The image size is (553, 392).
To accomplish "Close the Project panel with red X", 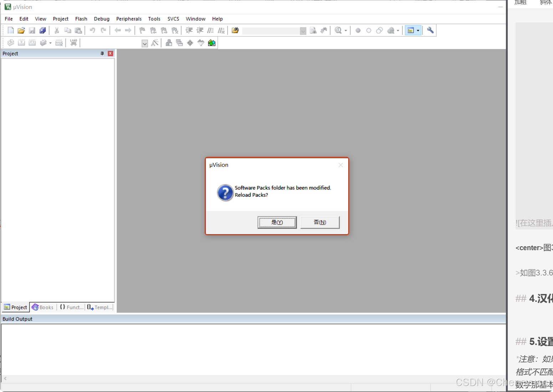I will 111,53.
